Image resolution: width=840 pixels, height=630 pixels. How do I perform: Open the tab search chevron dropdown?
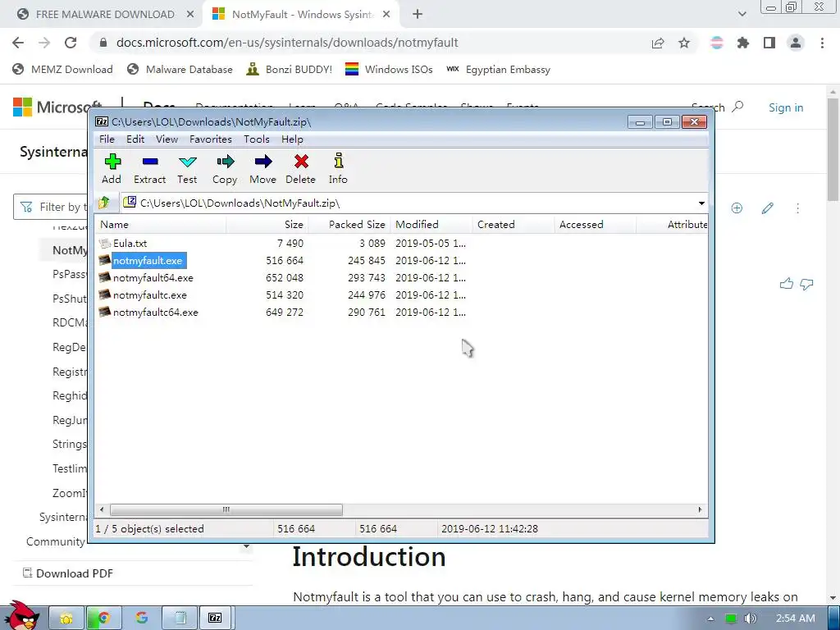point(742,15)
